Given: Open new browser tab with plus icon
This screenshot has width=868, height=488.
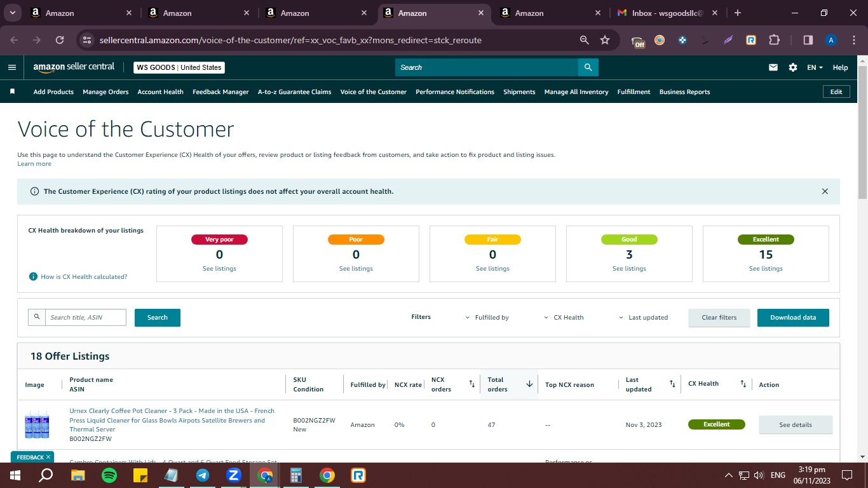Looking at the screenshot, I should pyautogui.click(x=737, y=13).
